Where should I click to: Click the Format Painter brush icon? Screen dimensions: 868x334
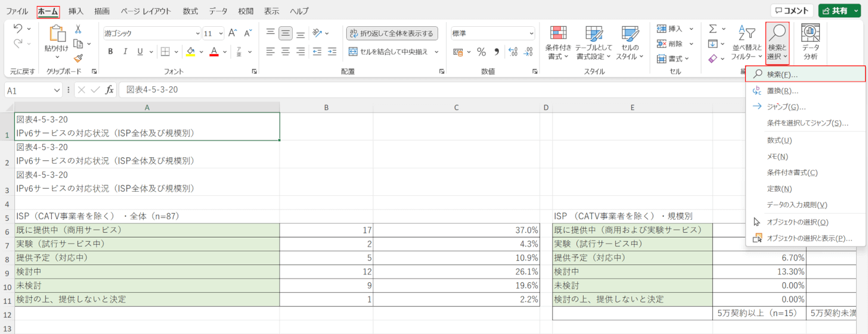[78, 58]
